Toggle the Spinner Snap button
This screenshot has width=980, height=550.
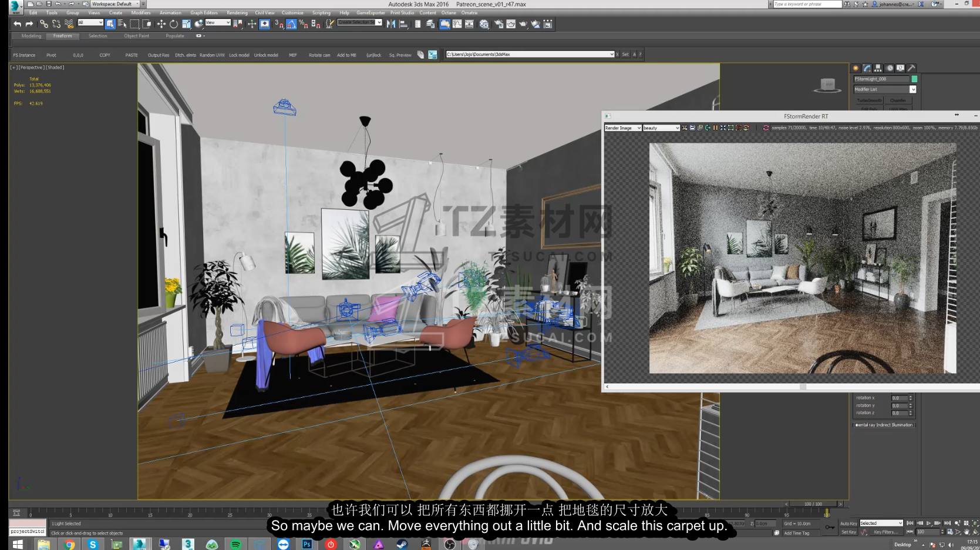(x=316, y=24)
